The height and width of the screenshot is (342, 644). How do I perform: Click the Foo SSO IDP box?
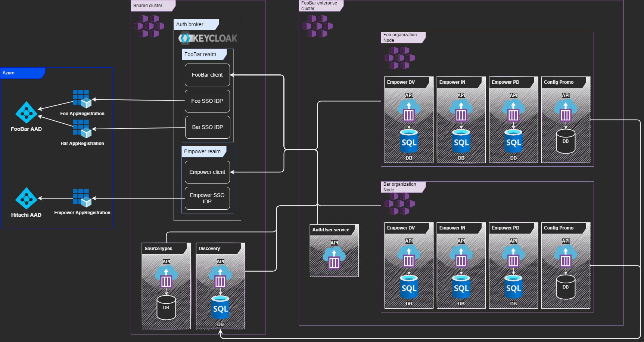pos(207,101)
